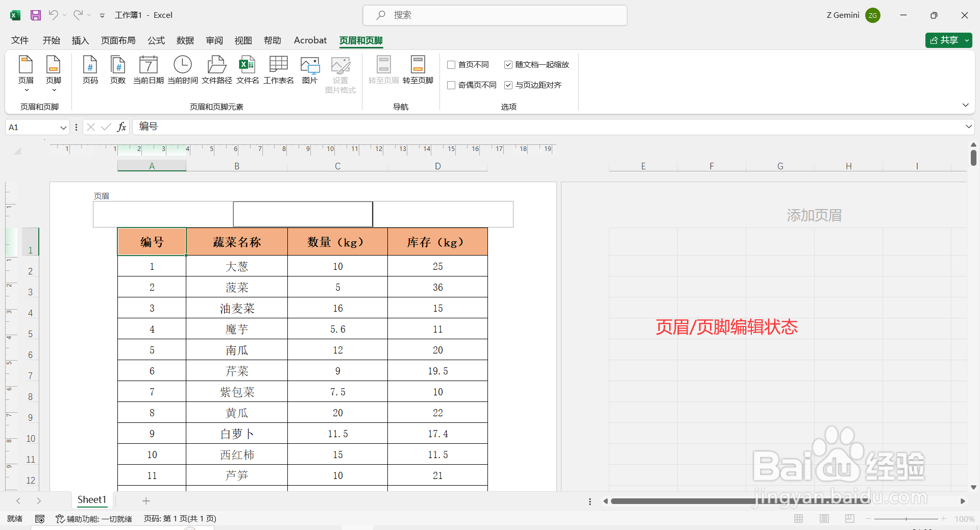Switch to Page Break Preview in status bar
This screenshot has width=980, height=530.
(x=850, y=519)
